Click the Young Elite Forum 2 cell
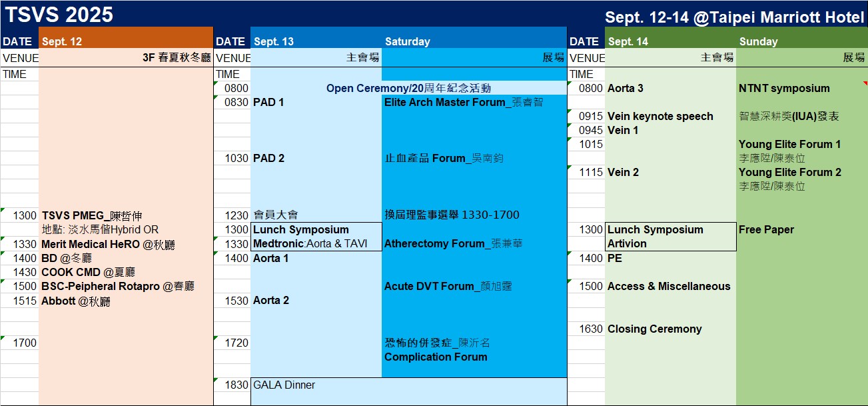Screen dimensions: 868x406 point(789,173)
